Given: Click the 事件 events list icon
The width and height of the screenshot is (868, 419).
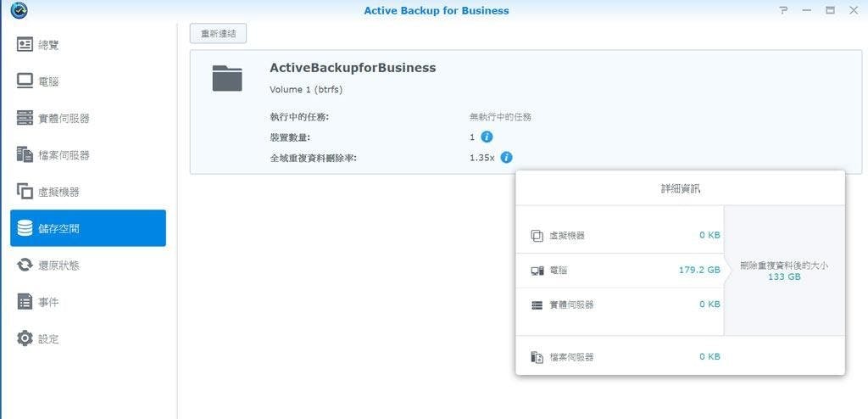Looking at the screenshot, I should [25, 302].
